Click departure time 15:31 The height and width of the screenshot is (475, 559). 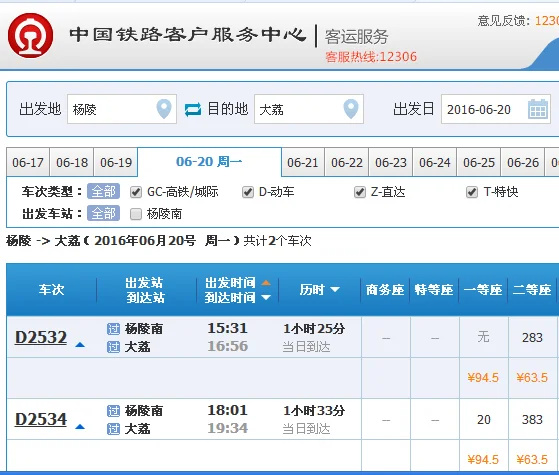[x=227, y=328]
